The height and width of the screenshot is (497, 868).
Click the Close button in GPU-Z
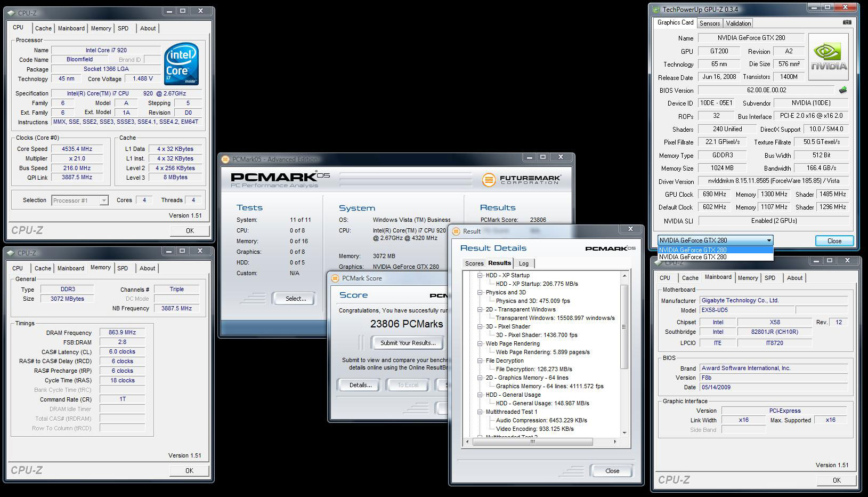[834, 241]
